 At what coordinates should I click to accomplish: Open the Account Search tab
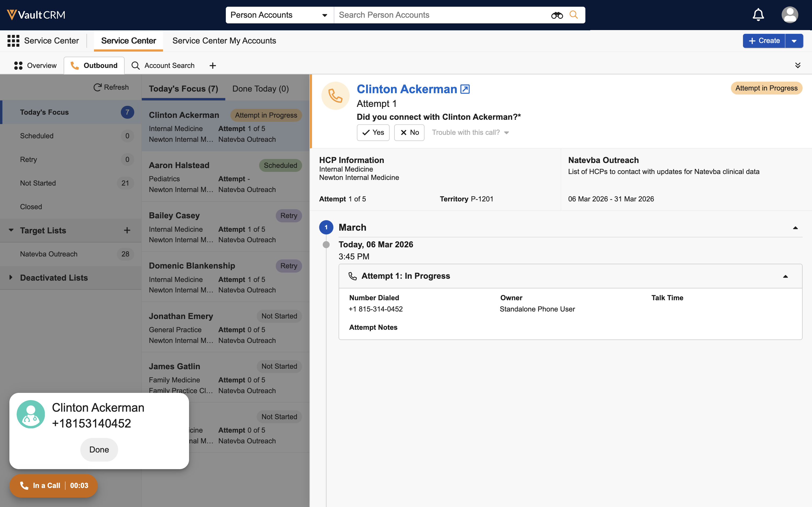pyautogui.click(x=163, y=66)
